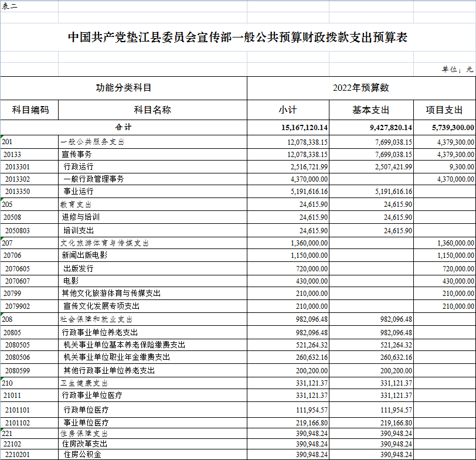Select the 单位：元 cell
The height and width of the screenshot is (460, 476).
[444, 70]
